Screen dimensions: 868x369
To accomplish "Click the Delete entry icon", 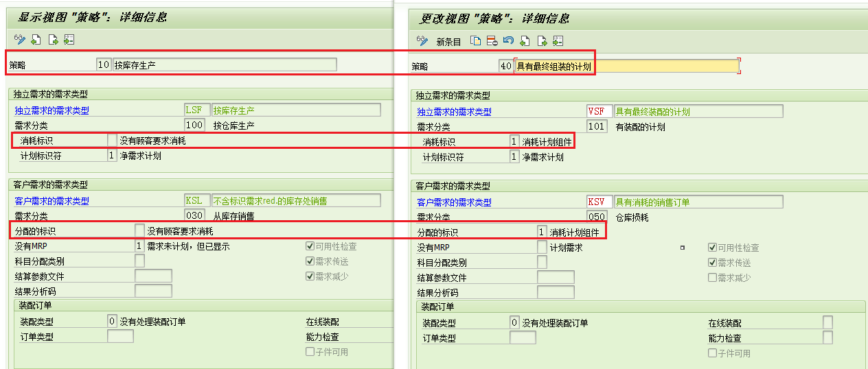I will tap(492, 40).
